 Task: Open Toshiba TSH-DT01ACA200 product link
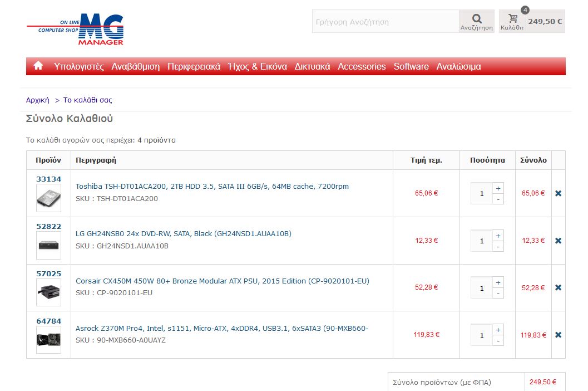point(212,186)
